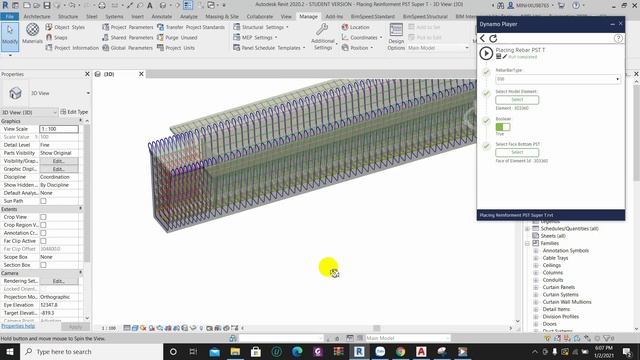This screenshot has width=640, height=360.
Task: Open Shared Parameters
Action: click(128, 37)
